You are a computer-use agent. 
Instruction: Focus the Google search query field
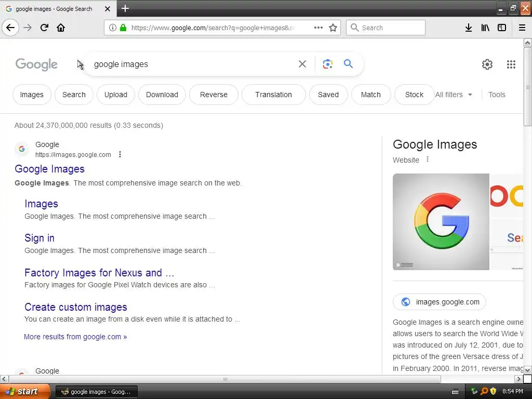click(x=193, y=64)
